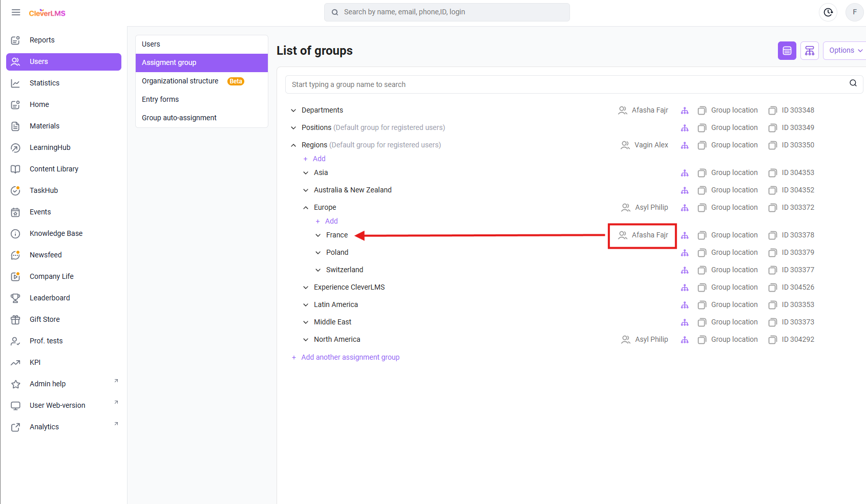Expand the Departments group

[293, 111]
